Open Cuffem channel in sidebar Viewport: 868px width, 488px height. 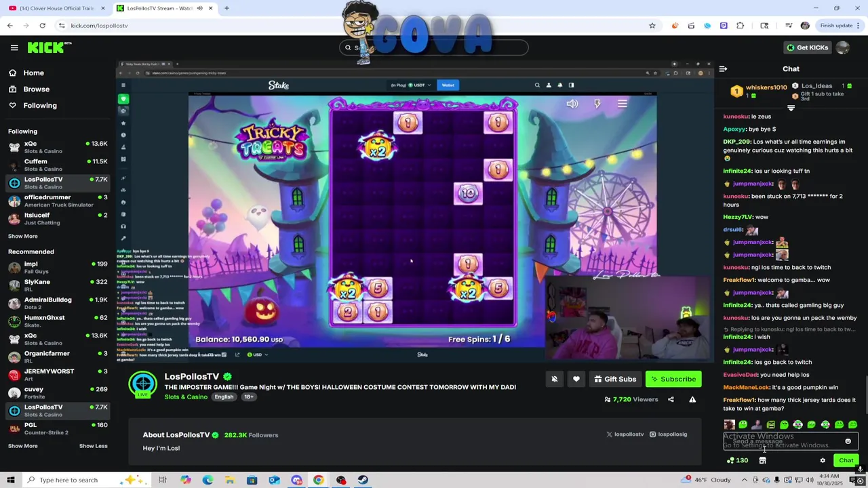click(x=58, y=165)
